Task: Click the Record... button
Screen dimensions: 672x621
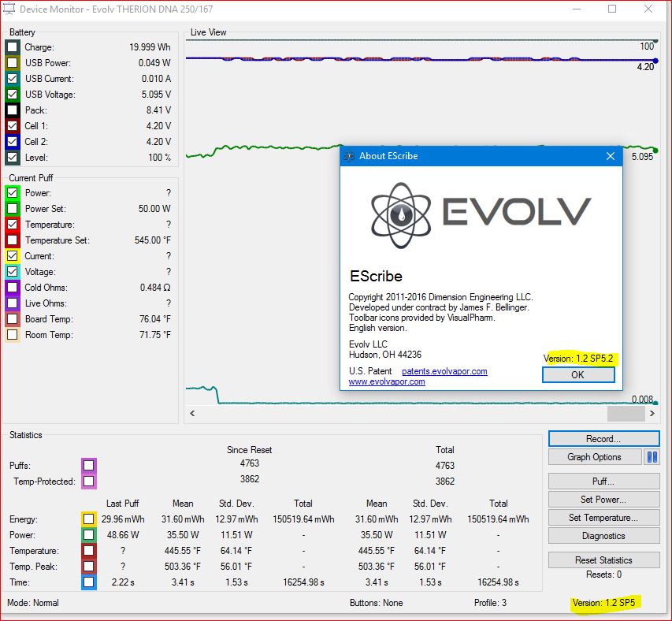Action: (x=603, y=439)
